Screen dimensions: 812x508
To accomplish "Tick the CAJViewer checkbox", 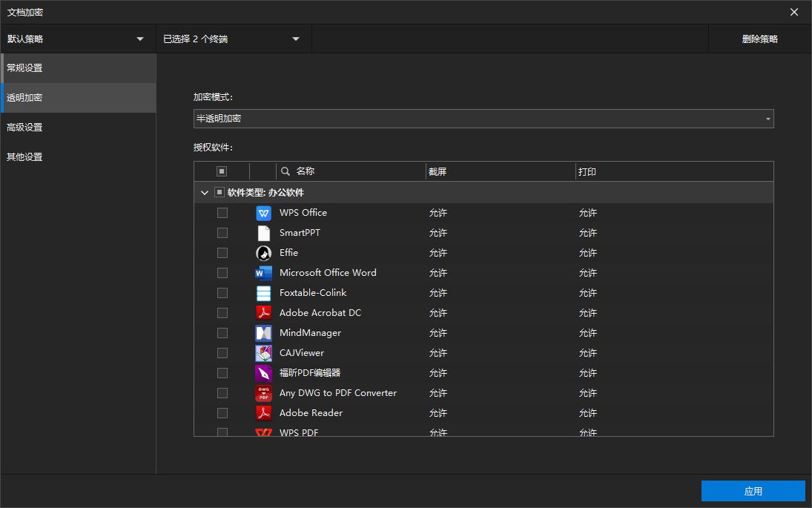I will tap(222, 353).
